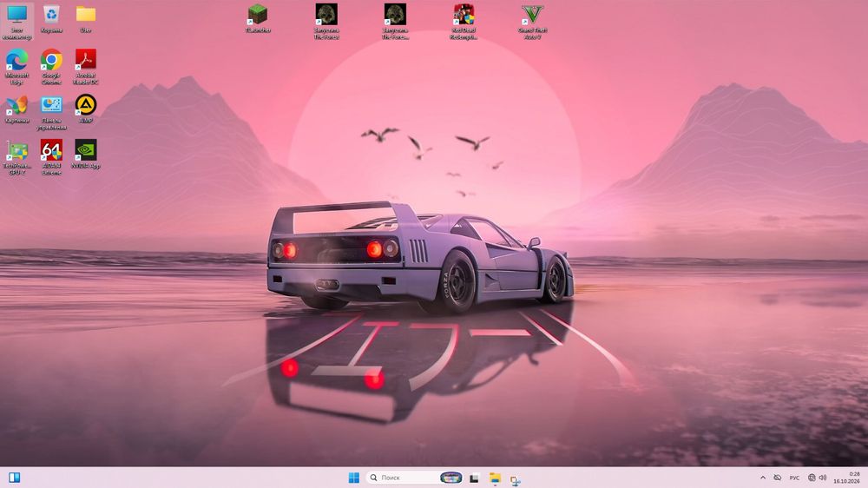This screenshot has width=868, height=488.
Task: Select the Acrobat Reader DC shortcut
Action: (86, 68)
